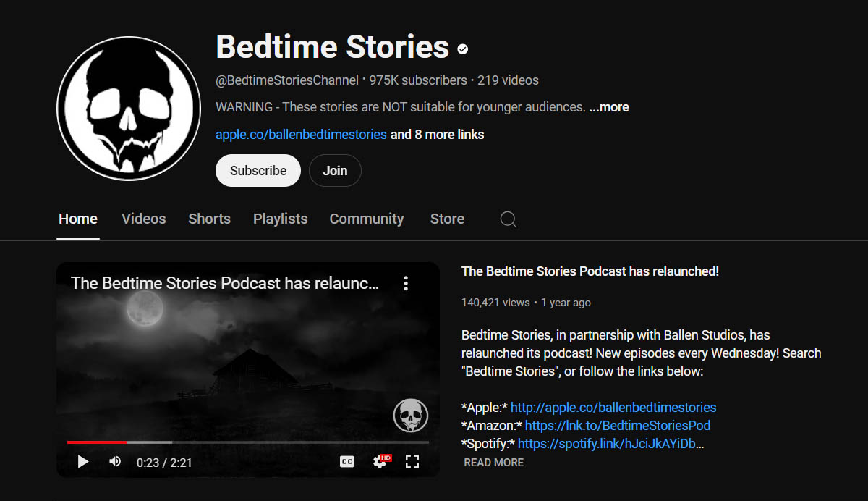This screenshot has height=501, width=868.
Task: Open the Videos tab
Action: [x=143, y=219]
